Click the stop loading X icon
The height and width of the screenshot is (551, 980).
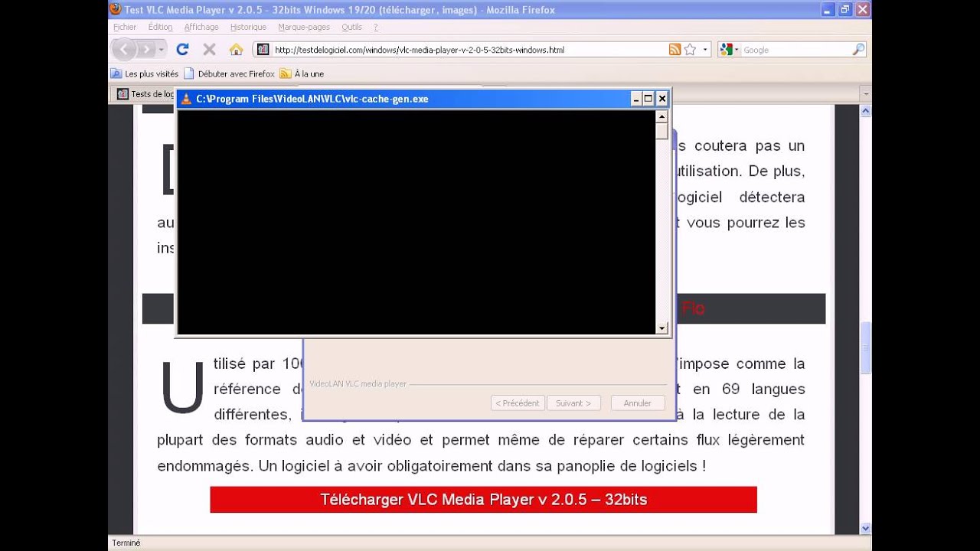209,50
